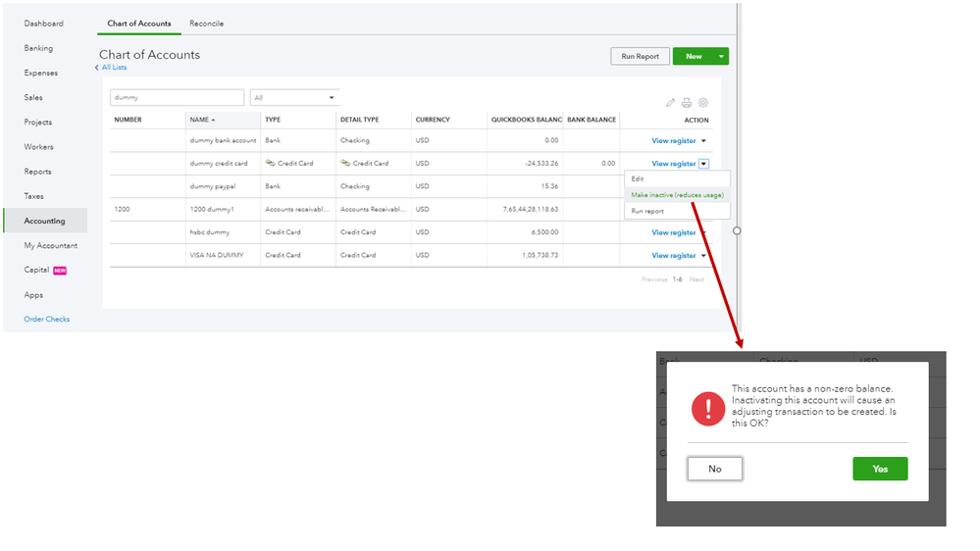
Task: Click the NUMBER column header
Action: pos(129,120)
